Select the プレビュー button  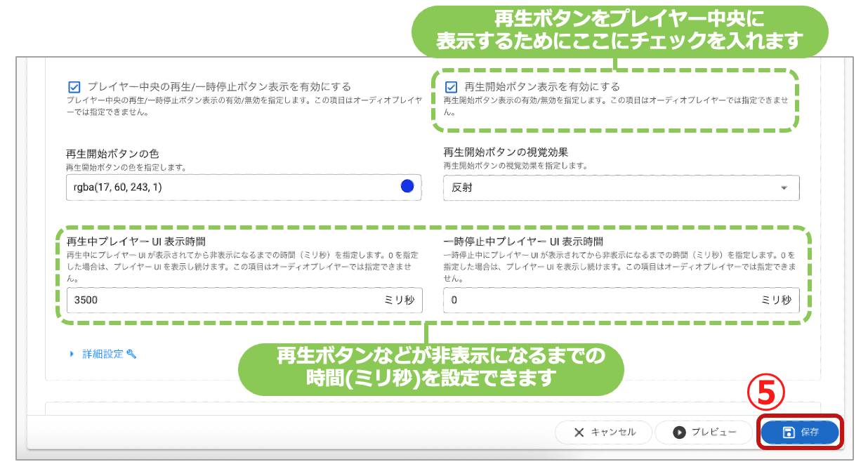(702, 432)
